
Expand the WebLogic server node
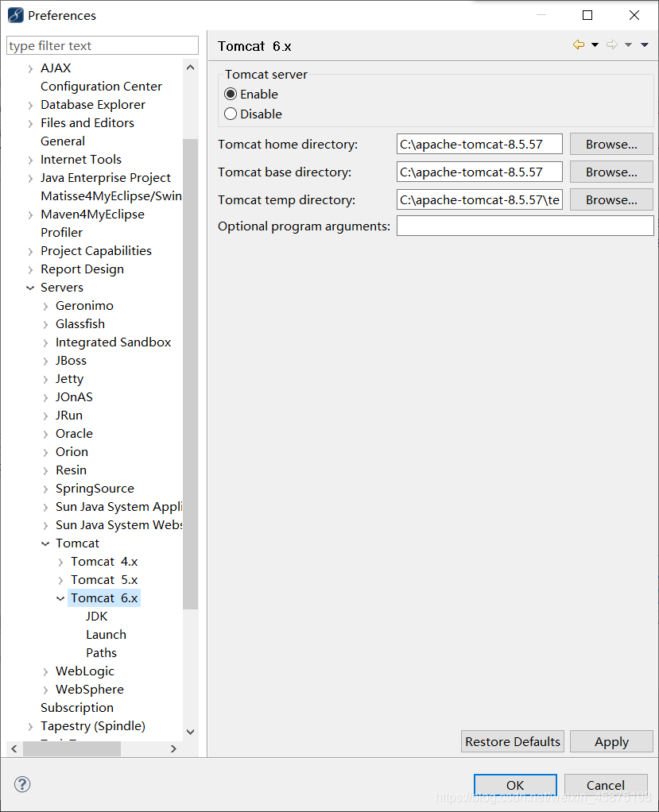point(45,671)
